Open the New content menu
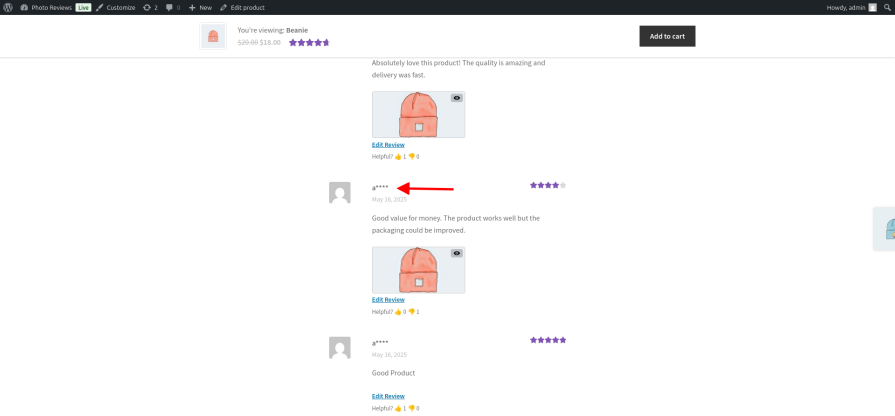The height and width of the screenshot is (416, 895). click(200, 7)
